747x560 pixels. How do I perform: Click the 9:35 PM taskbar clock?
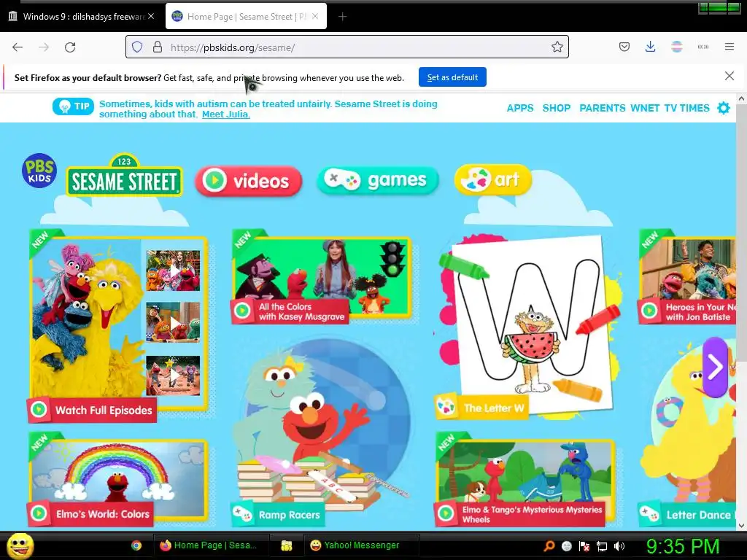683,546
